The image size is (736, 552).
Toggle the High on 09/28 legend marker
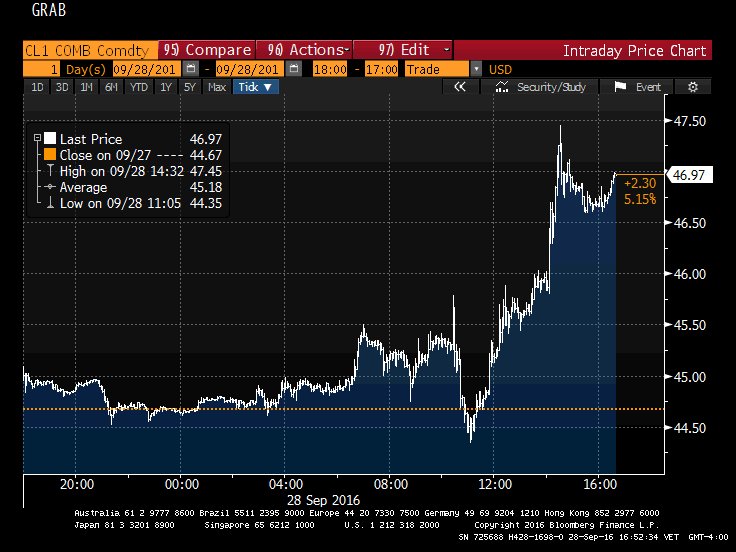47,171
